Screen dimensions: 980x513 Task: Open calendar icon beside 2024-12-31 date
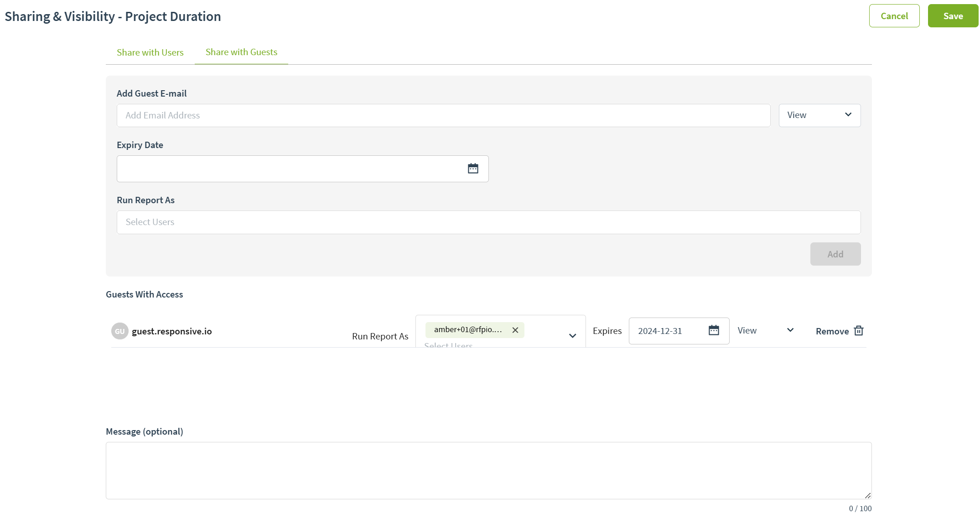pyautogui.click(x=714, y=330)
